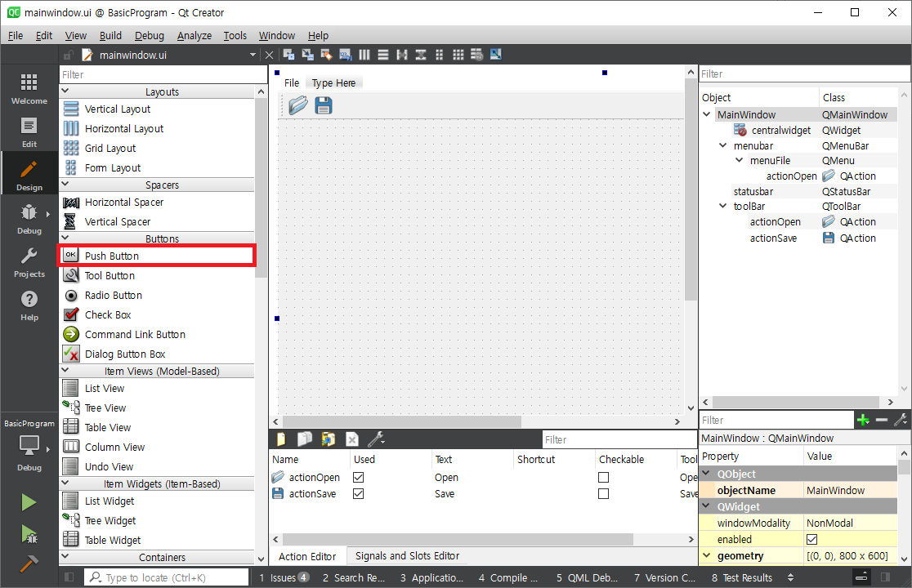Screen dimensions: 912x588
Task: Apply Lay Out Vertically from toolbar
Action: 382,55
